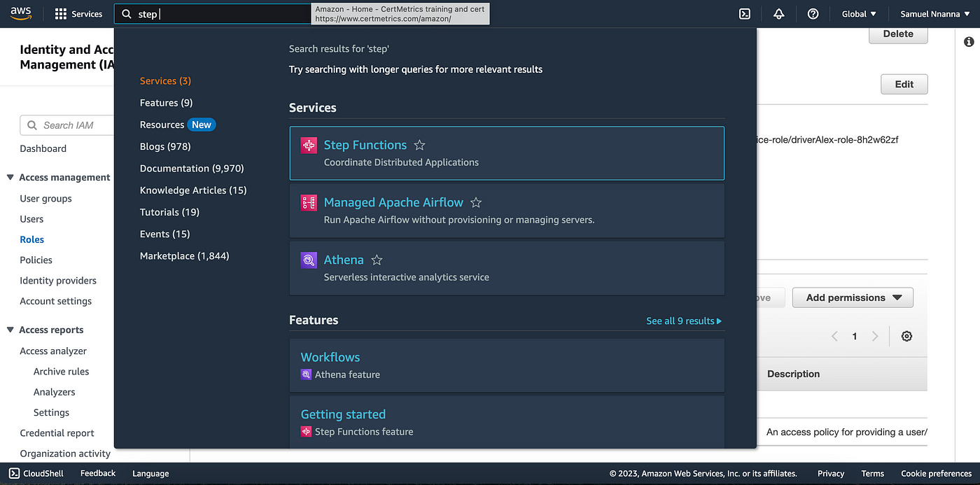Open the help question mark icon

tap(813, 14)
